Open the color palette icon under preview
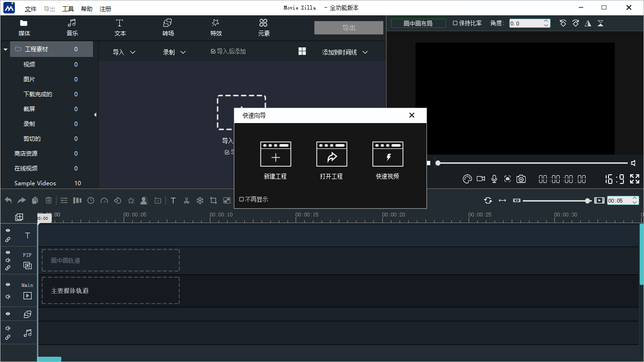This screenshot has height=362, width=644. 467,179
